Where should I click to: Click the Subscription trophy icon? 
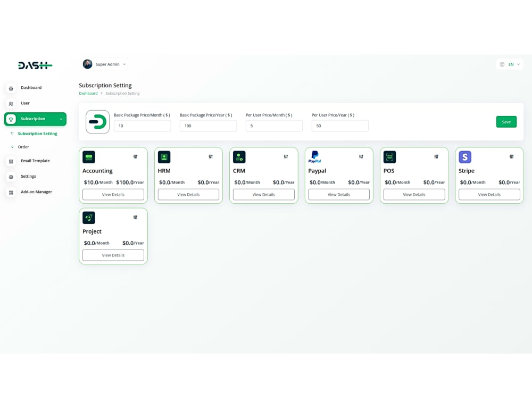click(x=11, y=119)
